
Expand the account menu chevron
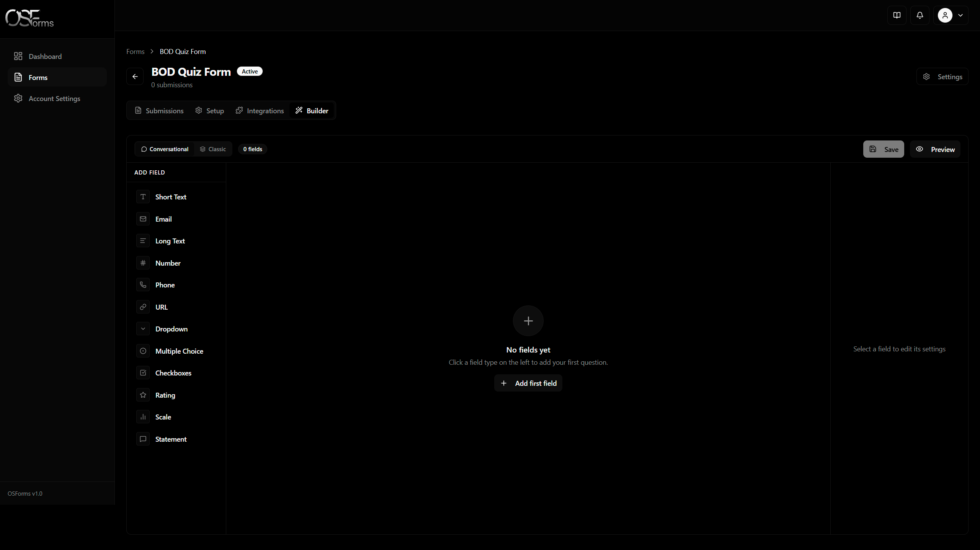961,15
